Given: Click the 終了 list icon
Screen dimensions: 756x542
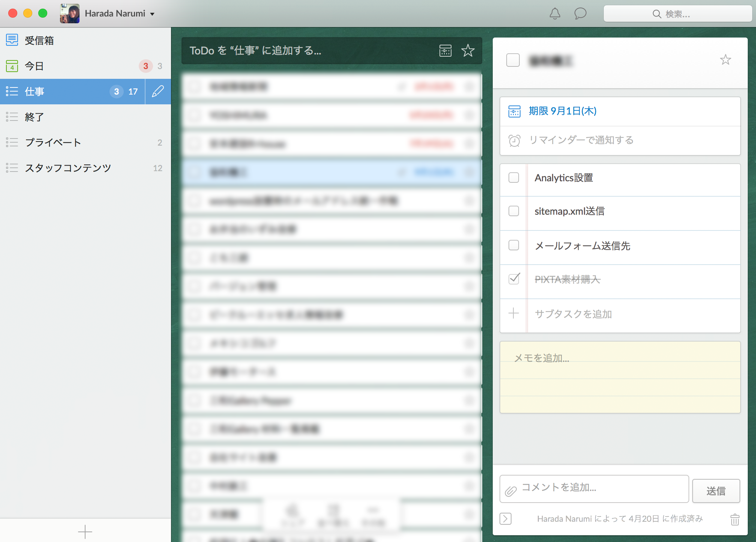Looking at the screenshot, I should click(x=12, y=117).
